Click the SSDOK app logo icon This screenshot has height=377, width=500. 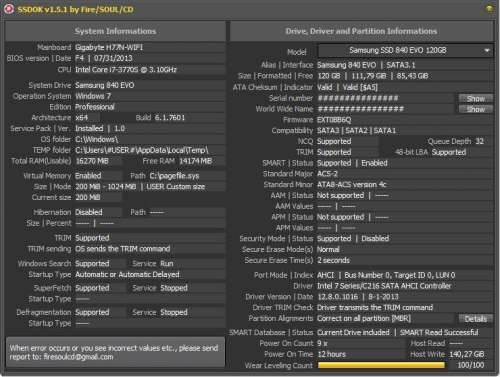pos(9,9)
